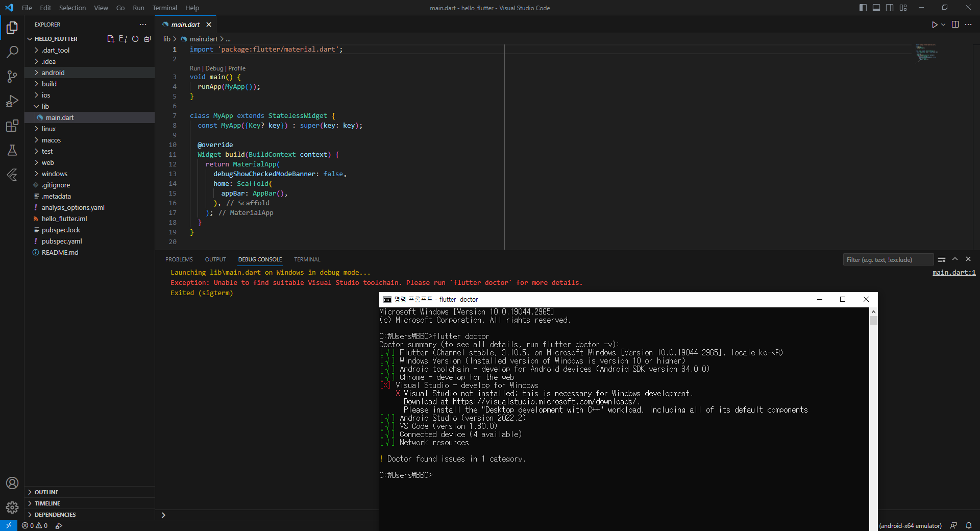
Task: Maximize the flutter doctor command prompt window
Action: point(843,299)
